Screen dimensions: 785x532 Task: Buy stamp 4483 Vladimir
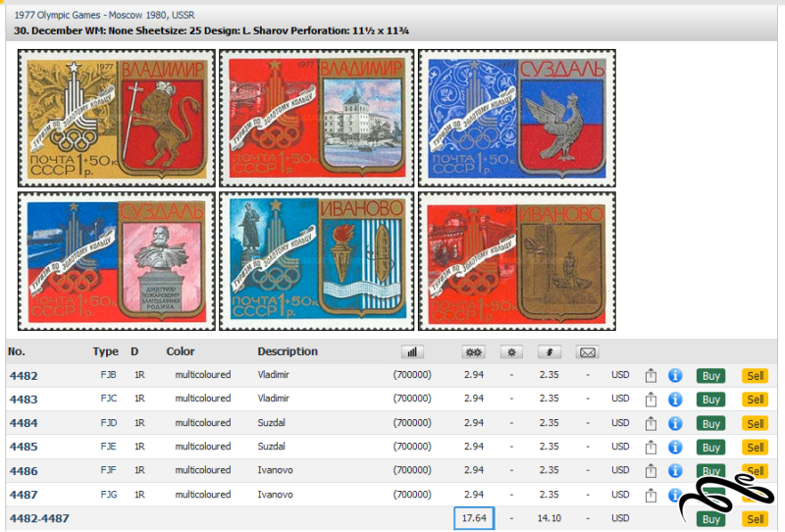point(710,399)
